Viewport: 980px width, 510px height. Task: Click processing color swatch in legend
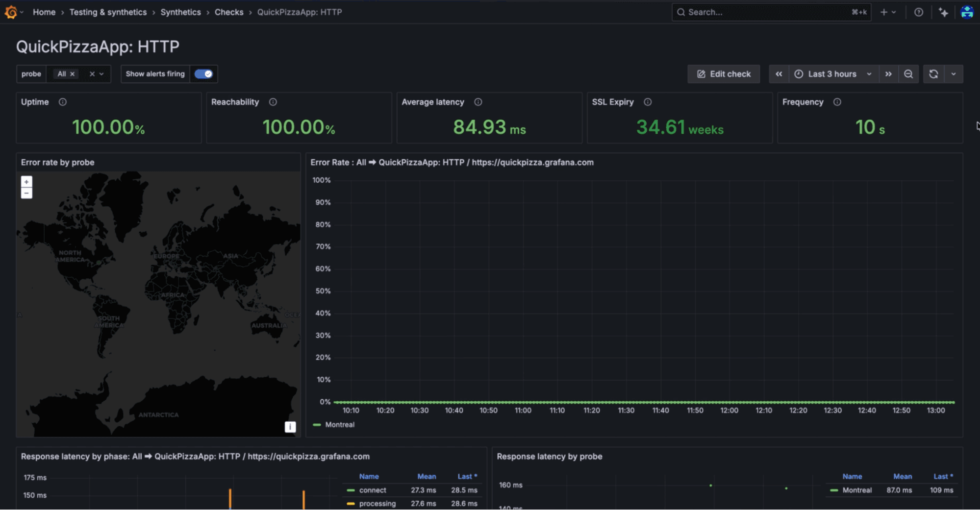[x=351, y=504]
